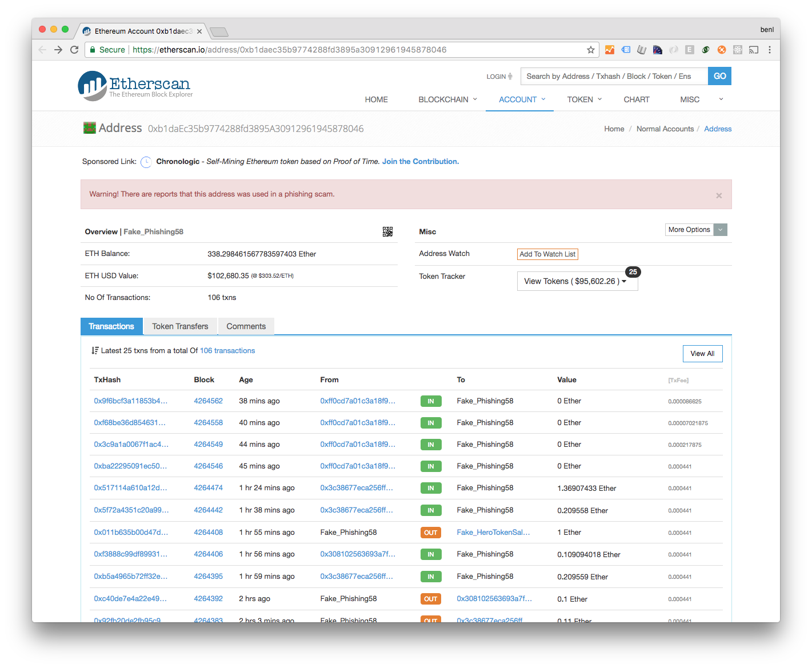The height and width of the screenshot is (668, 812).
Task: Reload the page
Action: [74, 50]
